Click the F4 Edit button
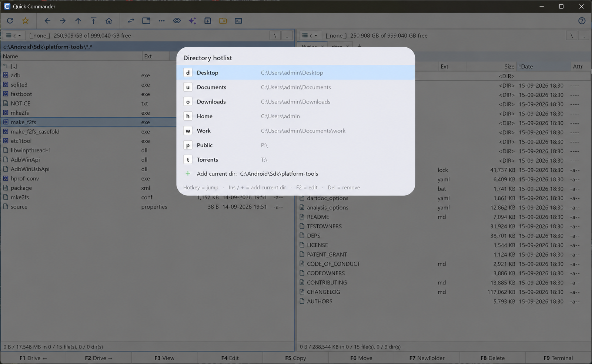The height and width of the screenshot is (364, 592). coord(230,358)
